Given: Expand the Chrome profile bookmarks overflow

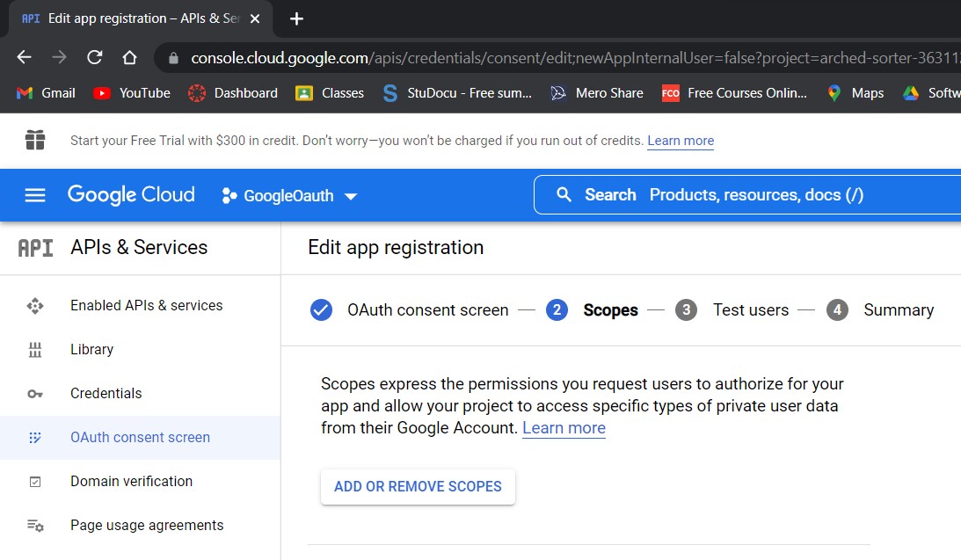Looking at the screenshot, I should [x=955, y=92].
